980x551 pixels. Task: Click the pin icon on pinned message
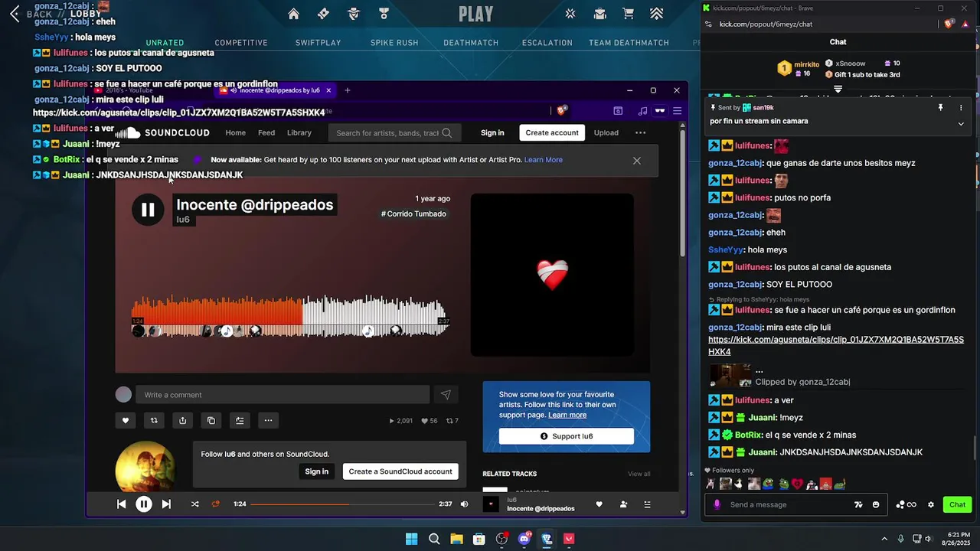click(x=940, y=108)
